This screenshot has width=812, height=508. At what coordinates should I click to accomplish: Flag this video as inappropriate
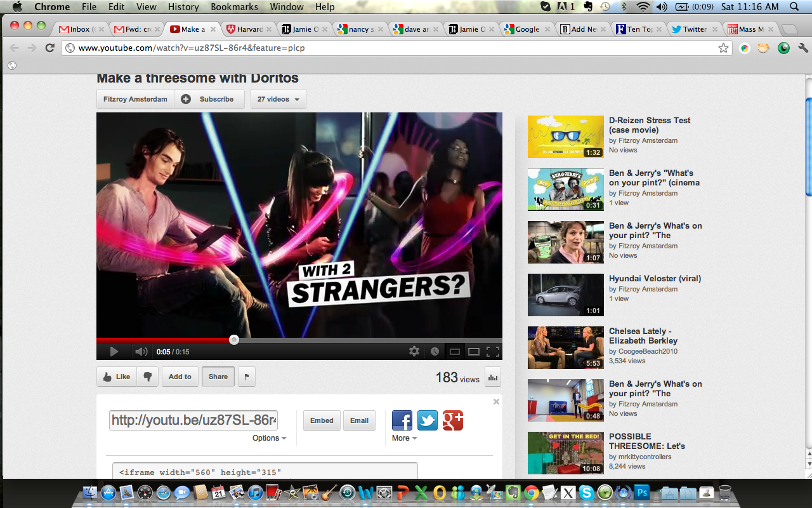click(x=246, y=377)
